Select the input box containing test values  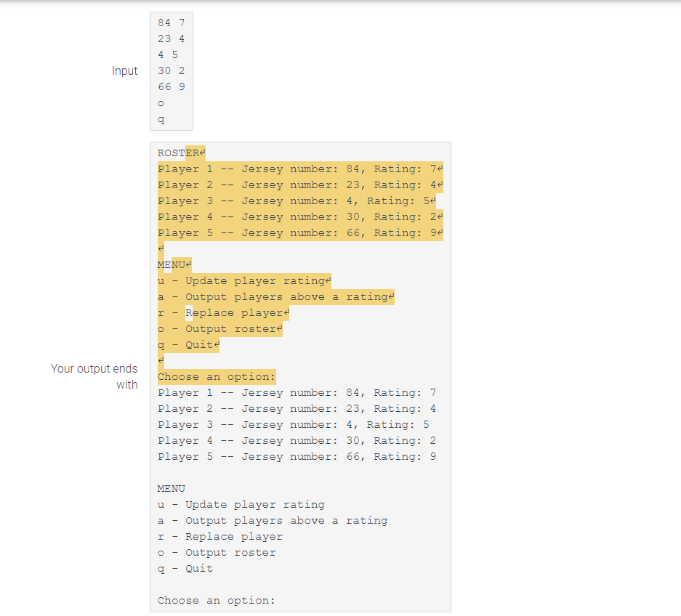click(x=171, y=69)
